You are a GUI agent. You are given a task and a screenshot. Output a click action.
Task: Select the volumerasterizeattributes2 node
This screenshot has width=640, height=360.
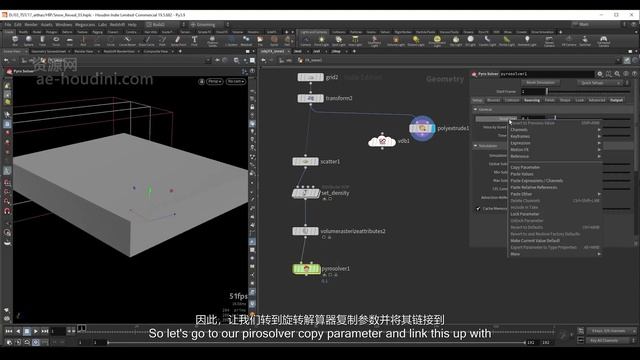tap(305, 231)
